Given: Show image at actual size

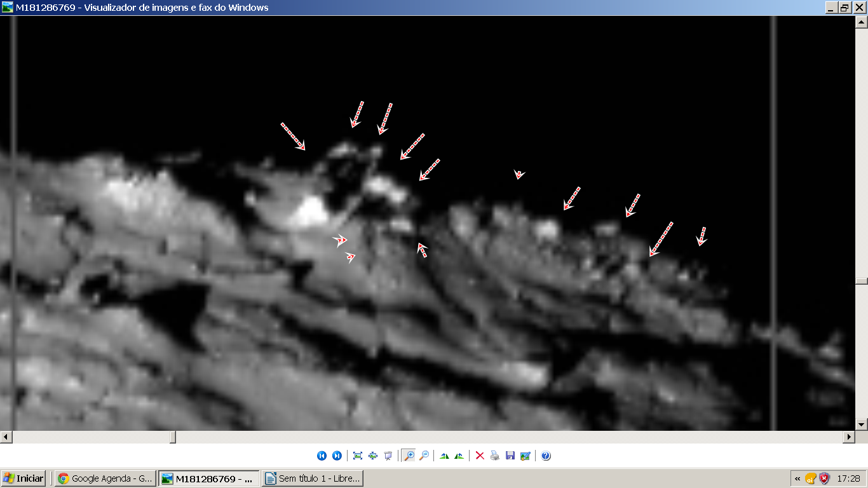Looking at the screenshot, I should (x=373, y=456).
